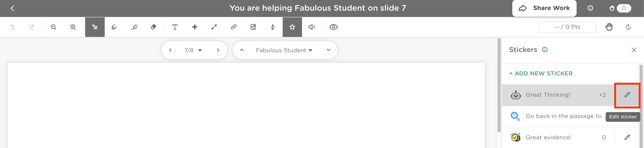Open the raised hands counter
Screen dimensions: 644x148
click(620, 8)
